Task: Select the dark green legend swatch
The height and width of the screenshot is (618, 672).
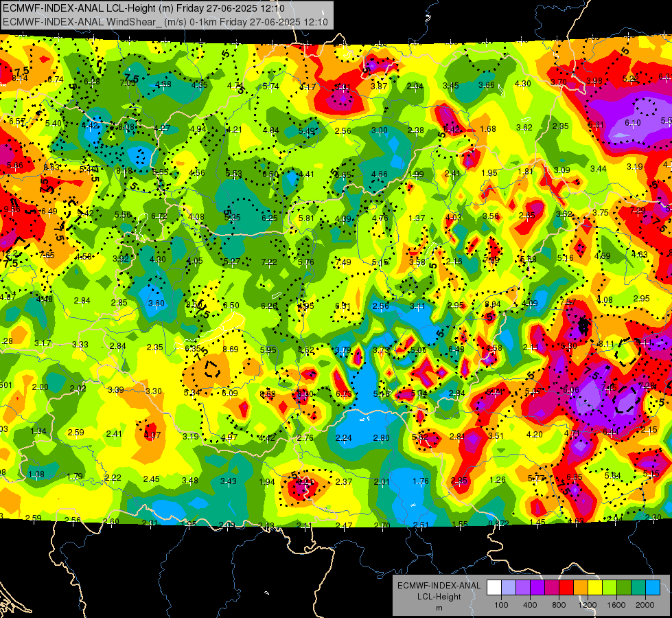Action: (x=623, y=588)
